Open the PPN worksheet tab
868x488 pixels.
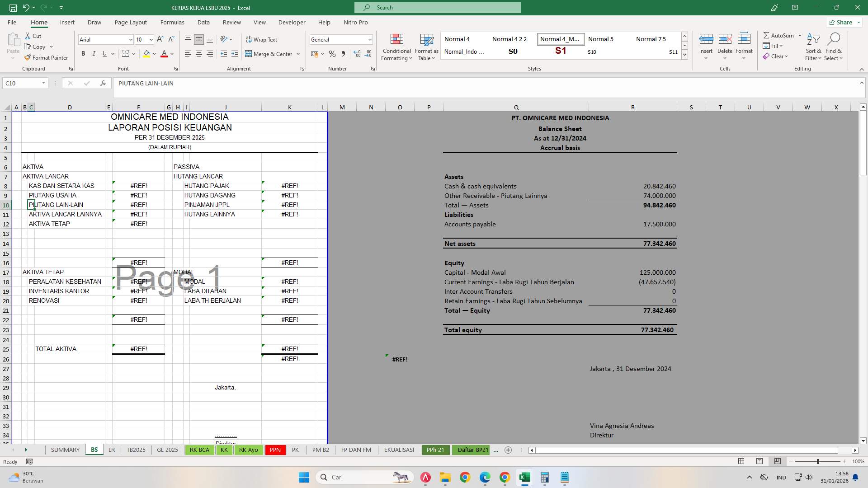275,450
